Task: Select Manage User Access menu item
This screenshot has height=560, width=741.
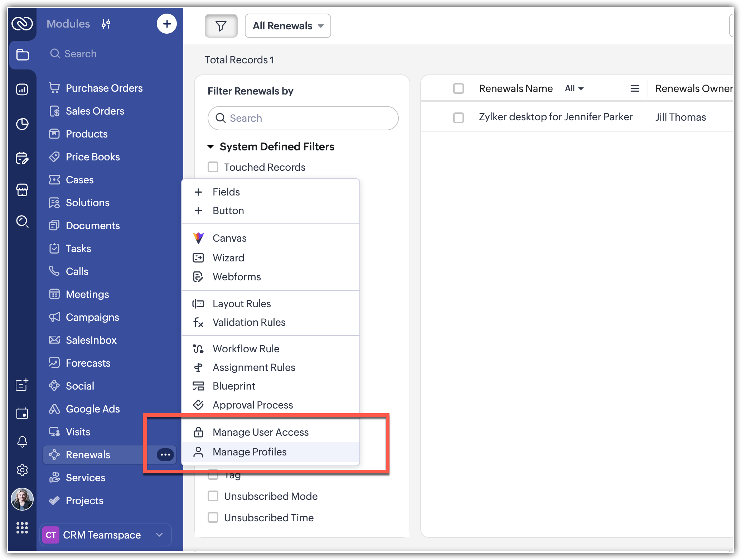Action: (261, 432)
